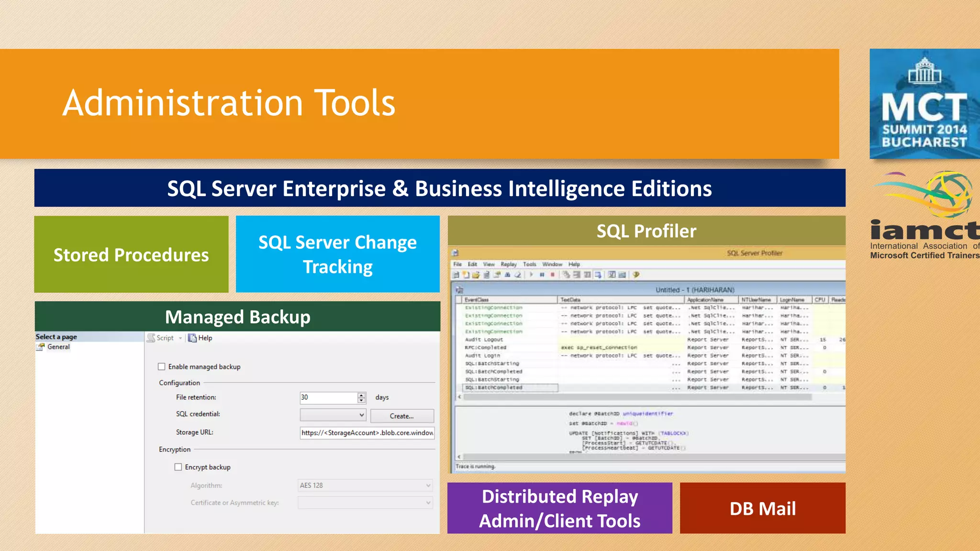The width and height of the screenshot is (980, 551).
Task: Open the Script dropdown arrow
Action: click(x=180, y=338)
